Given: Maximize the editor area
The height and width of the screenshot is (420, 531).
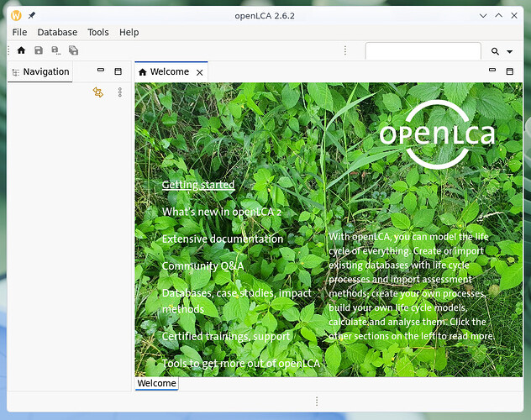Looking at the screenshot, I should click(x=510, y=71).
